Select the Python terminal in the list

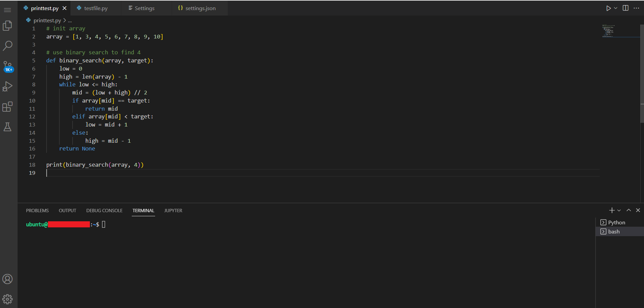tap(620, 222)
